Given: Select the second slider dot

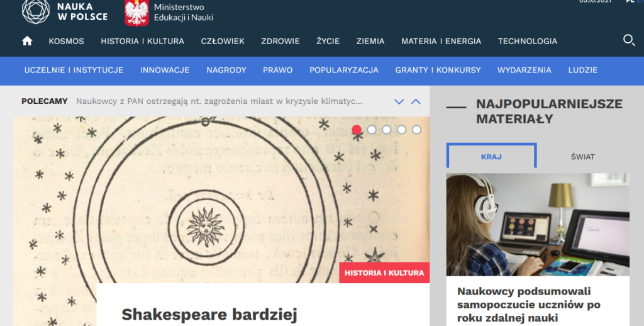Looking at the screenshot, I should coord(372,130).
